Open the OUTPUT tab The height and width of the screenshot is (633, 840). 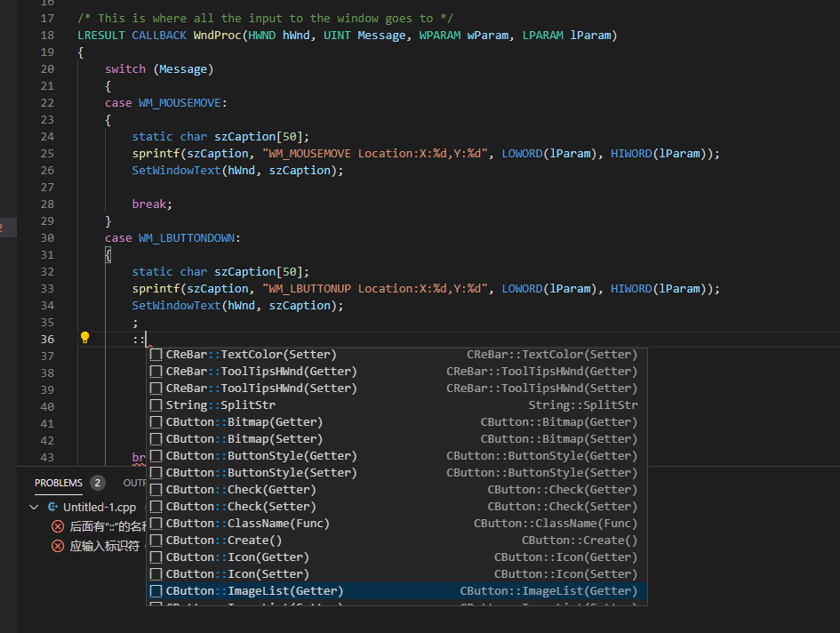pos(133,483)
